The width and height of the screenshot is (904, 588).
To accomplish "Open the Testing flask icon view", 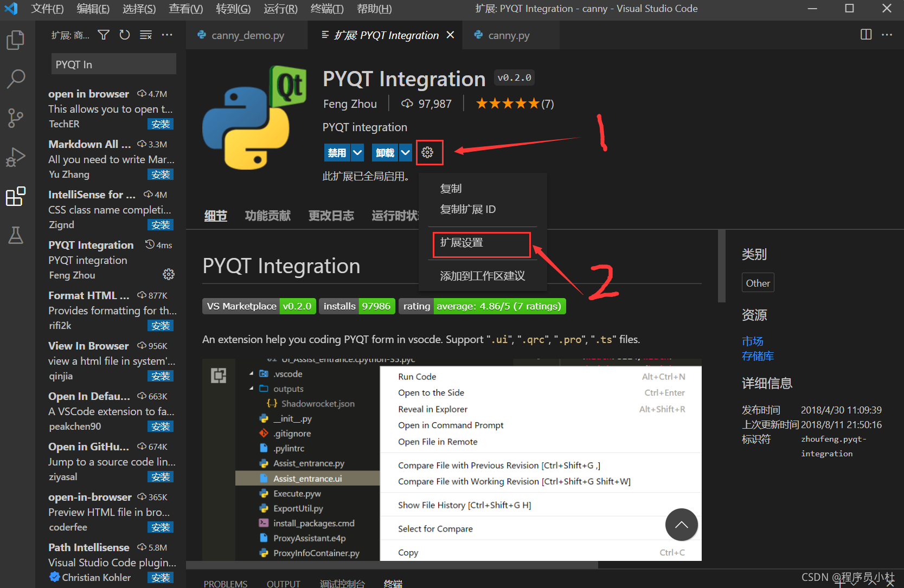I will (15, 235).
